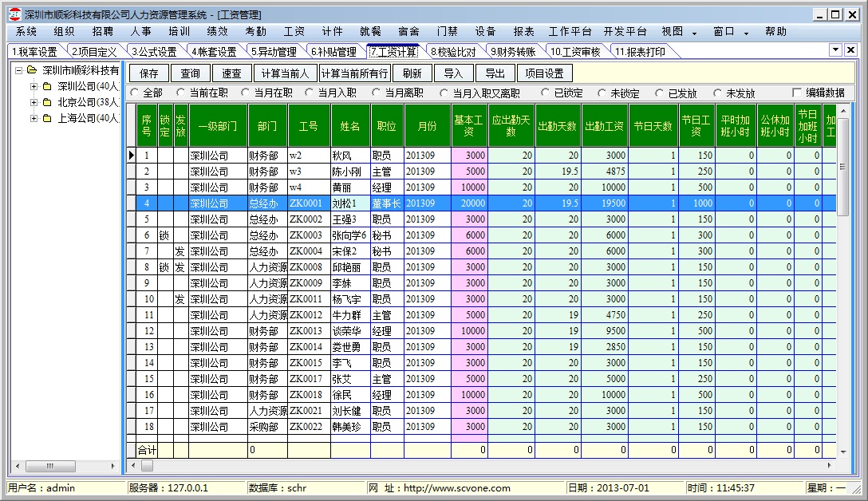
Task: Collapse the root 深圳市顺彩科技有 tree node
Action: pos(18,70)
